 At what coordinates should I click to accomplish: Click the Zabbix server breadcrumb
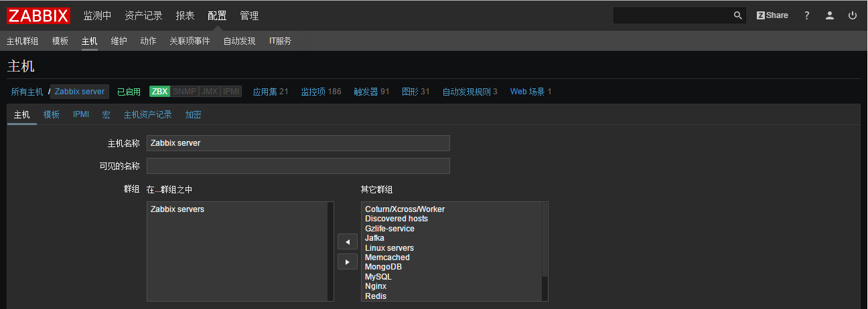pyautogui.click(x=80, y=92)
